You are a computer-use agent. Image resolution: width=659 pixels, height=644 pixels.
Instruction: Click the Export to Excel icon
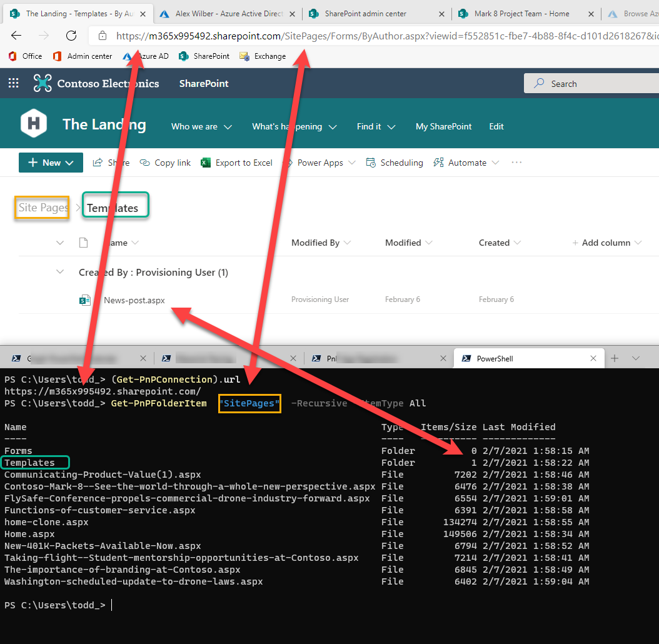click(x=206, y=163)
